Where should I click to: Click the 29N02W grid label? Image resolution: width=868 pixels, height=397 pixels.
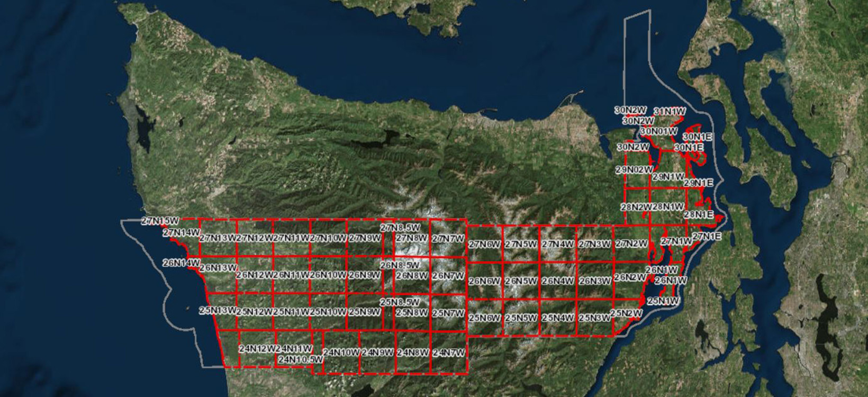coord(634,170)
